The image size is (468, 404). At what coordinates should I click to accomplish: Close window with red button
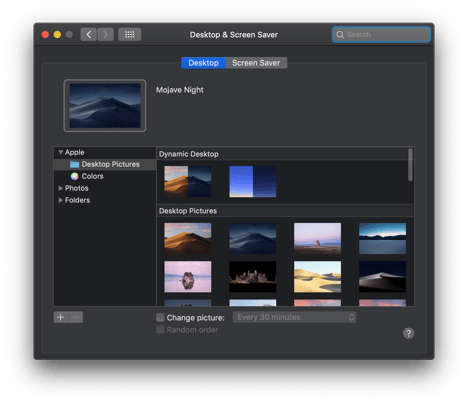click(45, 34)
